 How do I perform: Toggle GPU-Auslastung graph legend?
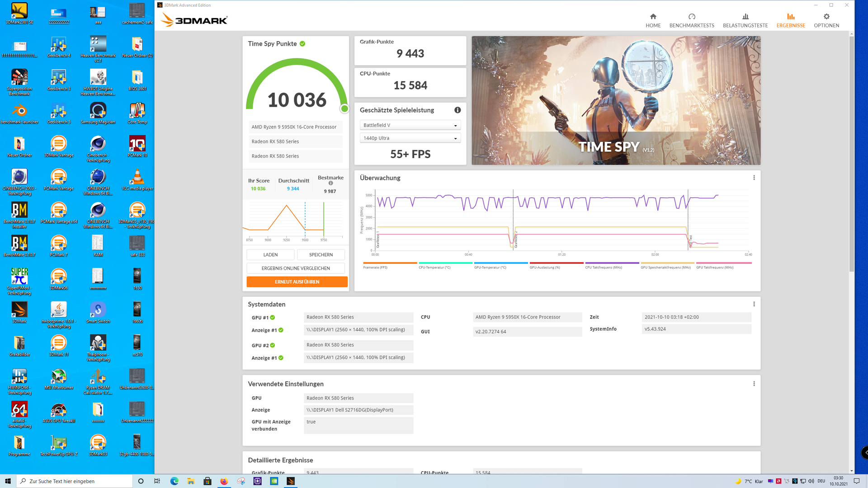(556, 266)
